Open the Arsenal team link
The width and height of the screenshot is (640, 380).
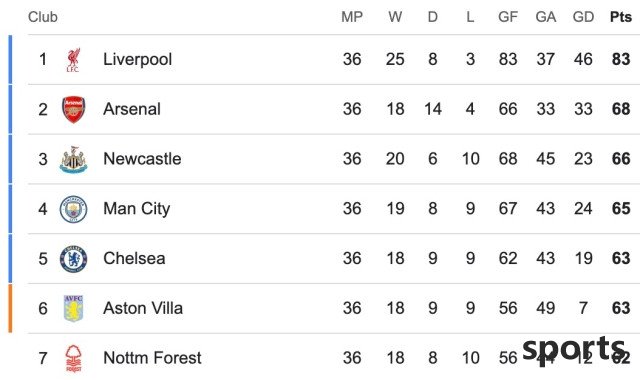pos(132,109)
